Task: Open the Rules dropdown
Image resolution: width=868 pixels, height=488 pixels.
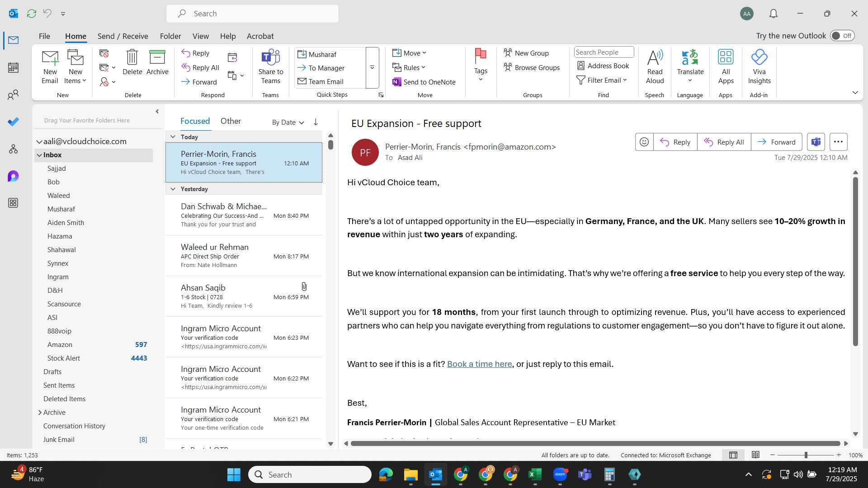Action: point(409,67)
